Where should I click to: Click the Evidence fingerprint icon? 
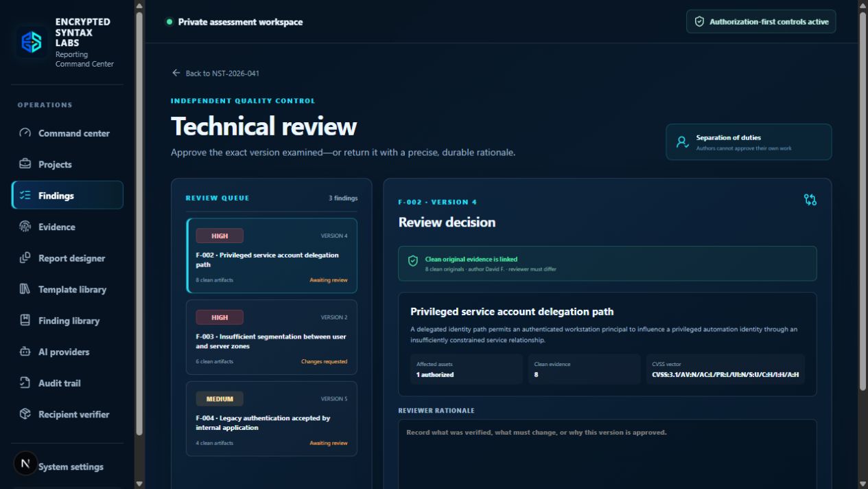coord(25,227)
